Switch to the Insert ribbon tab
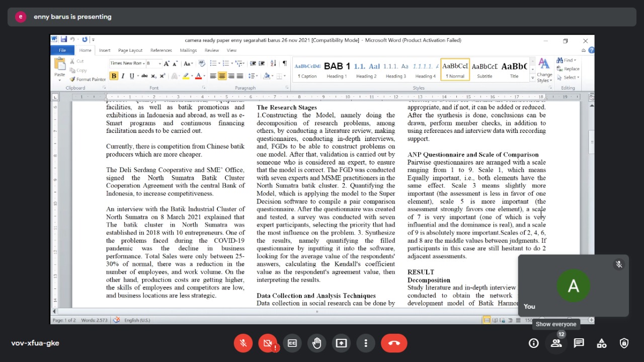Screen dimensions: 644x362 pyautogui.click(x=105, y=50)
